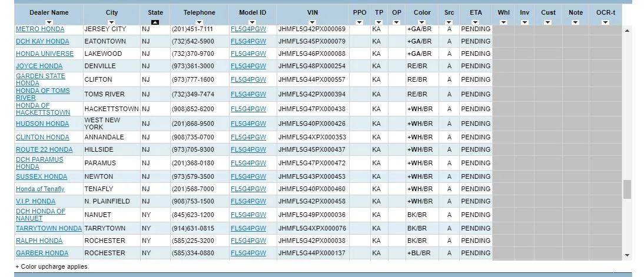The width and height of the screenshot is (644, 277).
Task: Open the Model ID column filter dropdown
Action: (252, 22)
